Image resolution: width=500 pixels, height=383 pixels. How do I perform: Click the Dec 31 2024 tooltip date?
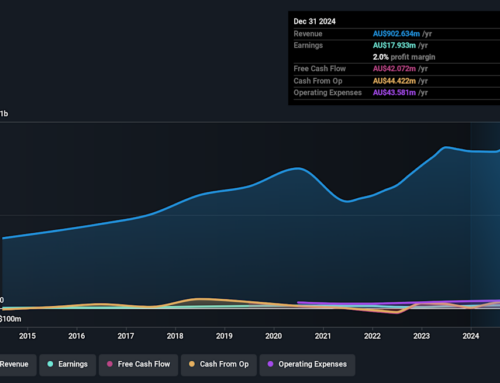(x=315, y=21)
